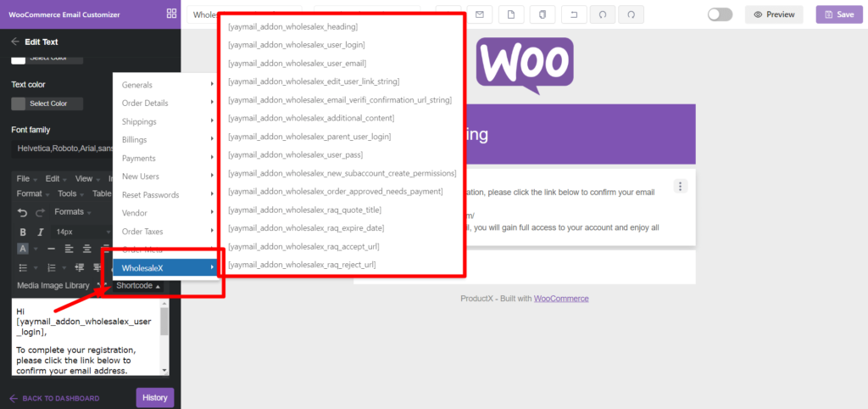Go back to dashboard
The height and width of the screenshot is (409, 868).
click(x=54, y=398)
